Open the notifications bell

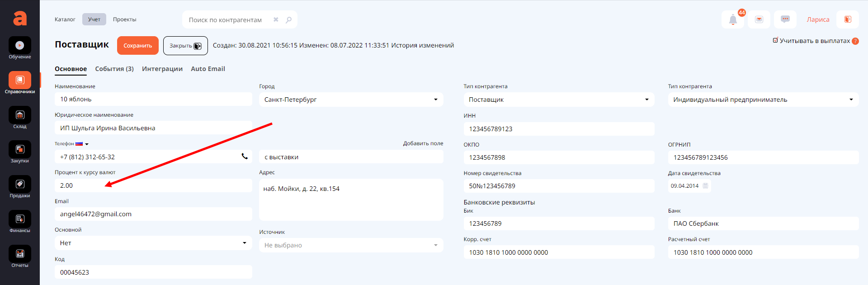(x=733, y=19)
